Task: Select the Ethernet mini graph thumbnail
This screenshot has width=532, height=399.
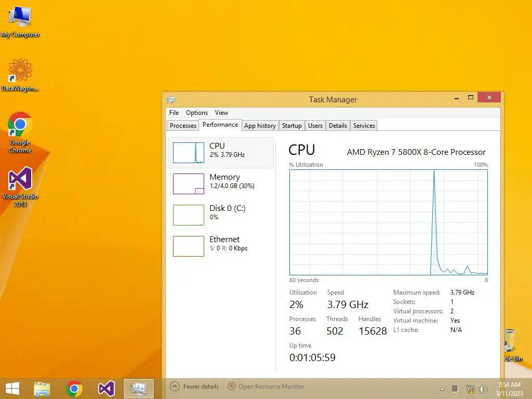Action: click(x=189, y=246)
